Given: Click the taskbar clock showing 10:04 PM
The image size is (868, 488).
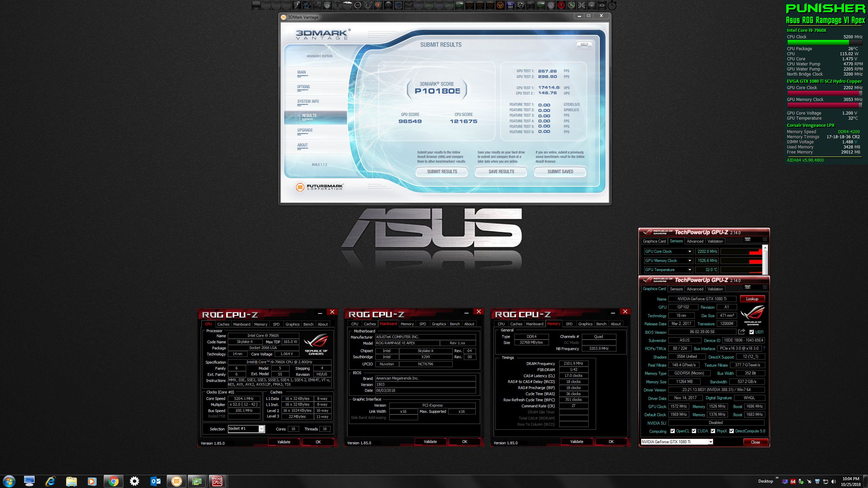Looking at the screenshot, I should pos(851,482).
